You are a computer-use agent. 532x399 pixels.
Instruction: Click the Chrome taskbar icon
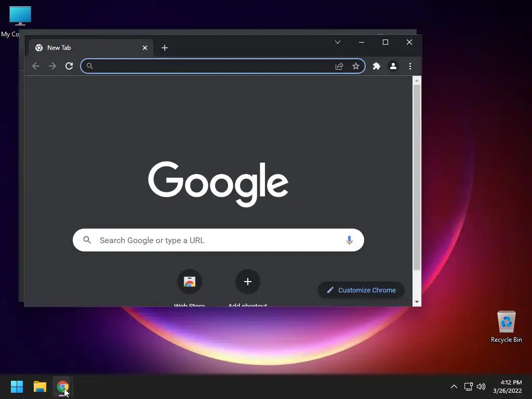(62, 387)
